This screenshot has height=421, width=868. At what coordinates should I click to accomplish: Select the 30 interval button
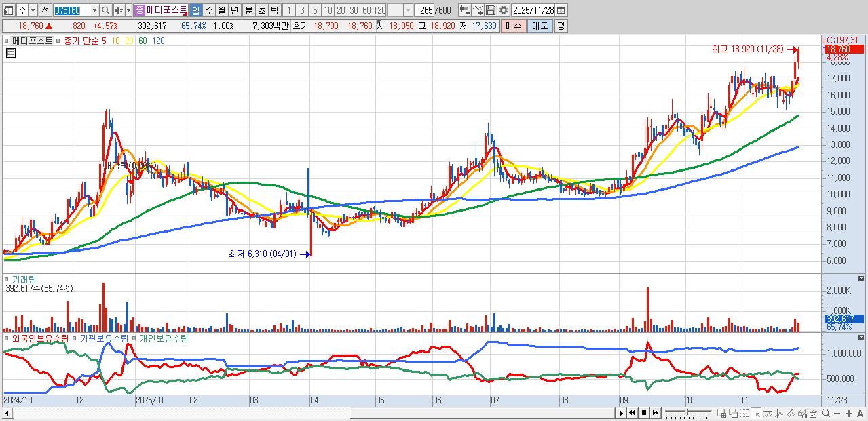353,10
